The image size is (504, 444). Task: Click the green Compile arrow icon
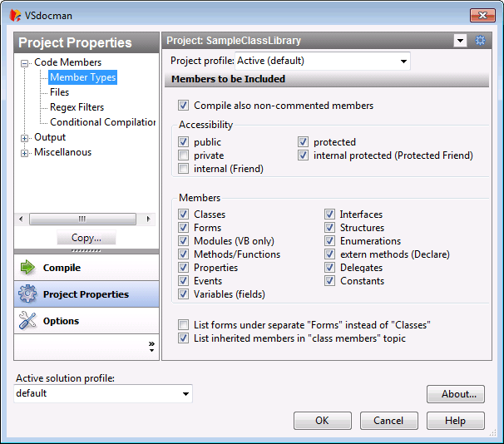tap(27, 268)
